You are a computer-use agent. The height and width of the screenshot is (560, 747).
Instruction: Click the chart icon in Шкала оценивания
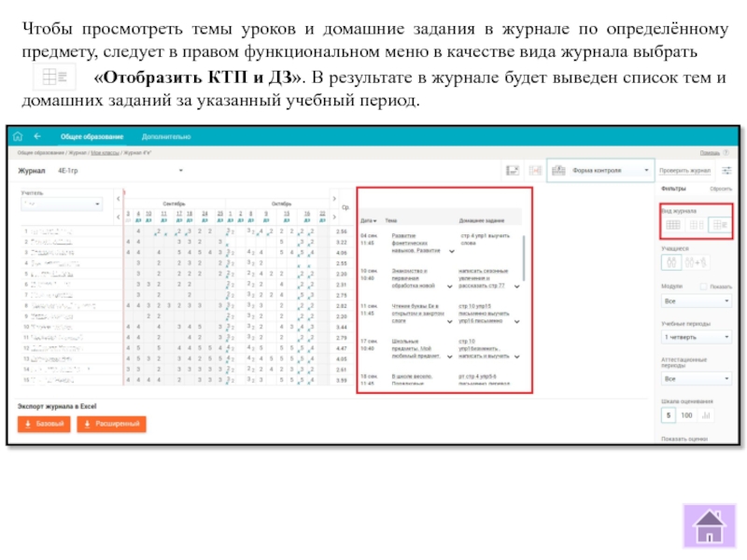tap(706, 415)
